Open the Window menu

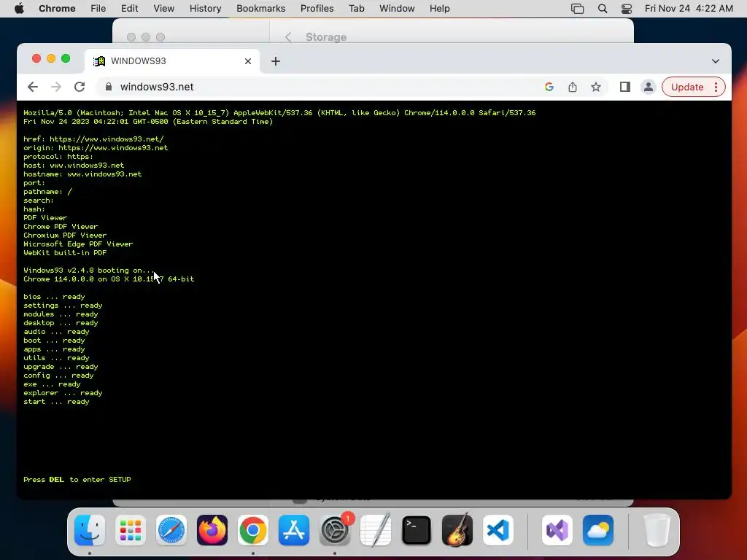397,8
